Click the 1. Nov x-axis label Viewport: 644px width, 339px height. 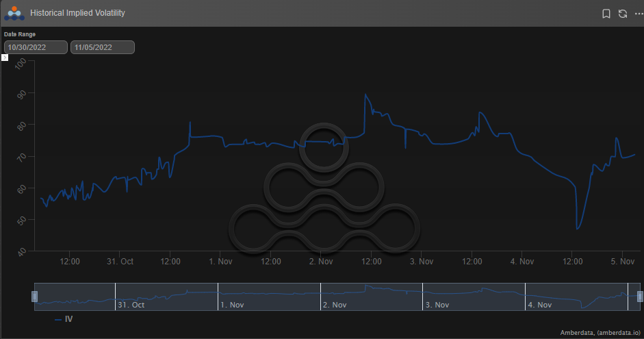(220, 262)
